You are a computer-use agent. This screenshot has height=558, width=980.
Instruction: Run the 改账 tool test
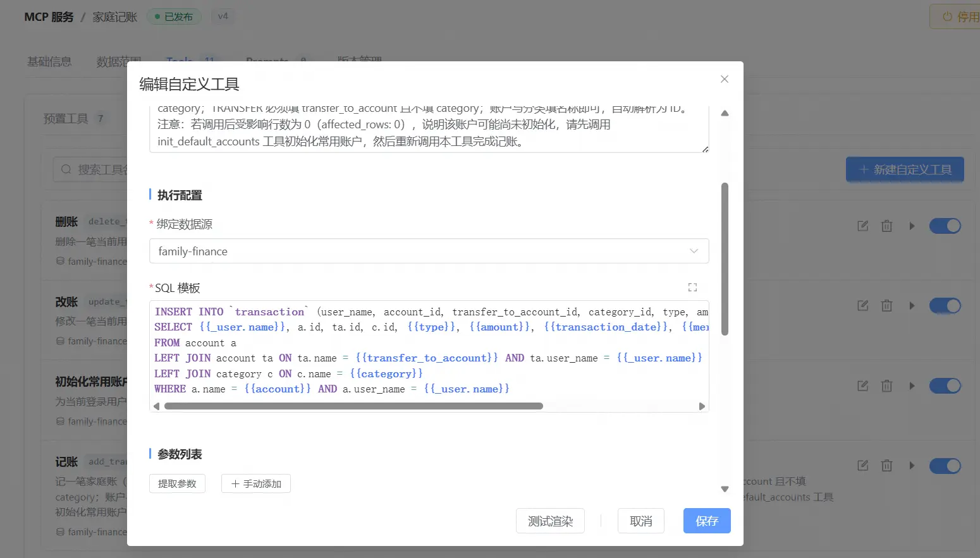[x=912, y=305]
